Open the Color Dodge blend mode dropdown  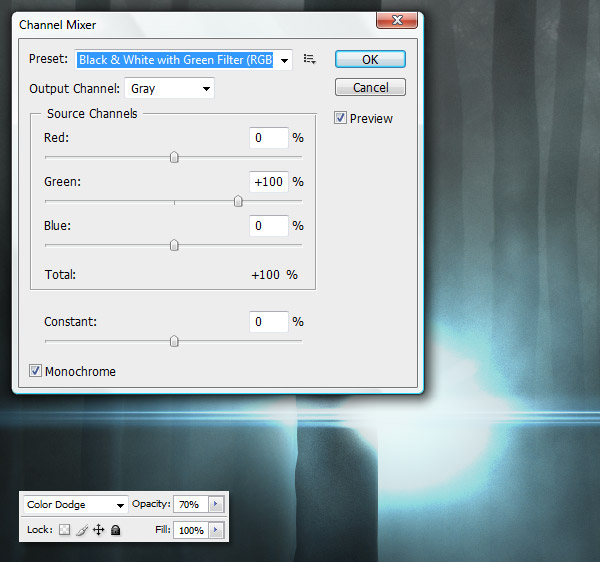click(x=75, y=505)
